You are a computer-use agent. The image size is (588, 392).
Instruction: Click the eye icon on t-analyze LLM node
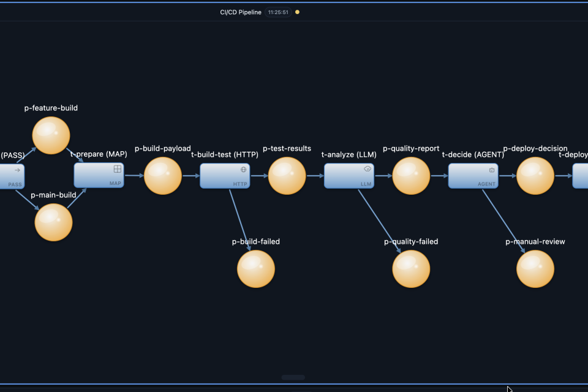click(x=367, y=169)
